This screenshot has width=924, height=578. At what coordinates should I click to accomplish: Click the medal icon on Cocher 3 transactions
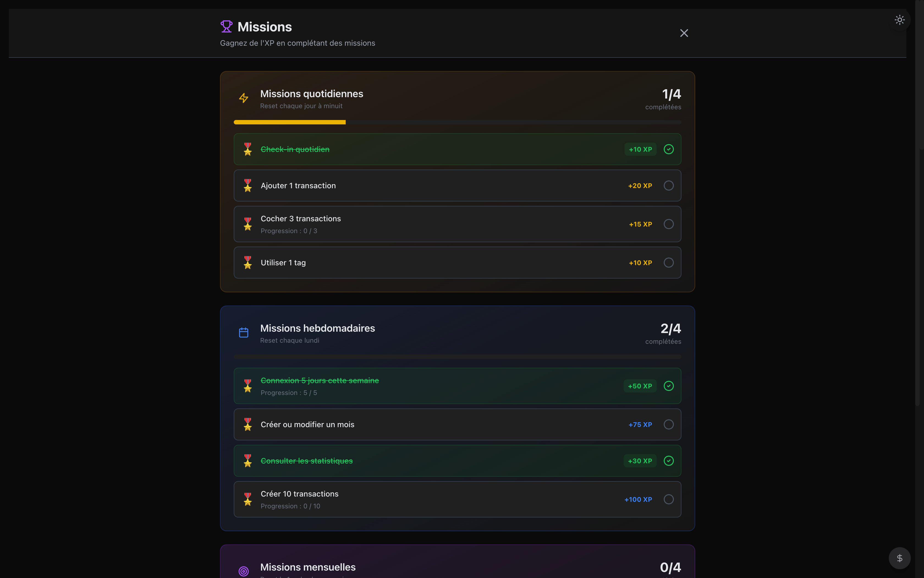(x=248, y=224)
